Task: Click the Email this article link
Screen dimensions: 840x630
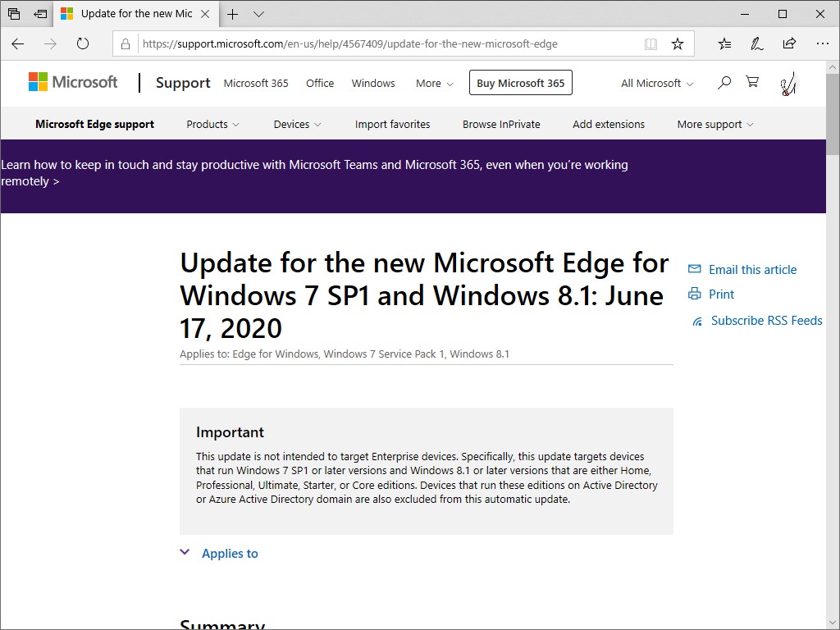Action: [x=752, y=269]
